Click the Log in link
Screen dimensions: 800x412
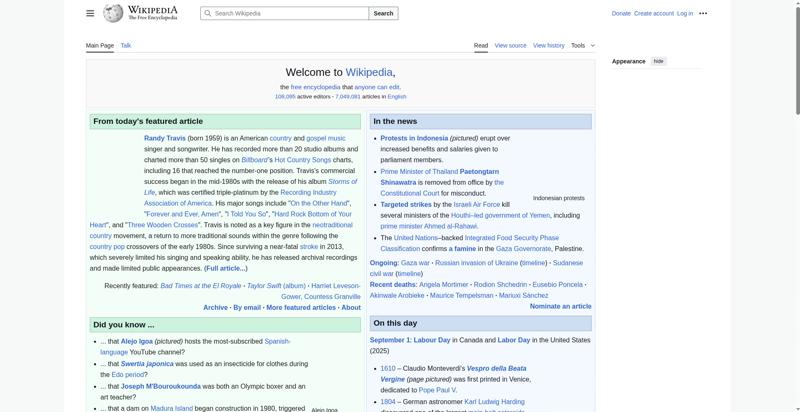(685, 13)
